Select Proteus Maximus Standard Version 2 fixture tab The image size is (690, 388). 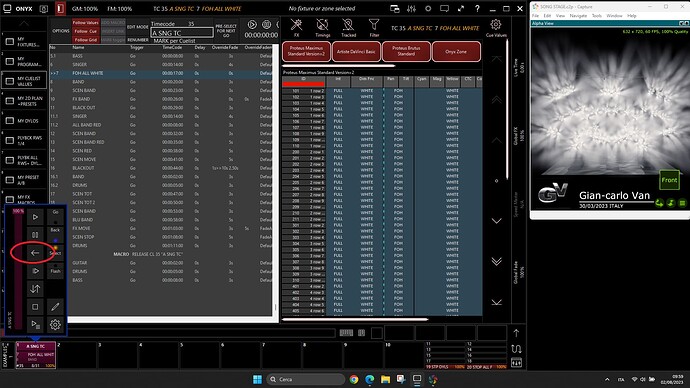coord(306,51)
